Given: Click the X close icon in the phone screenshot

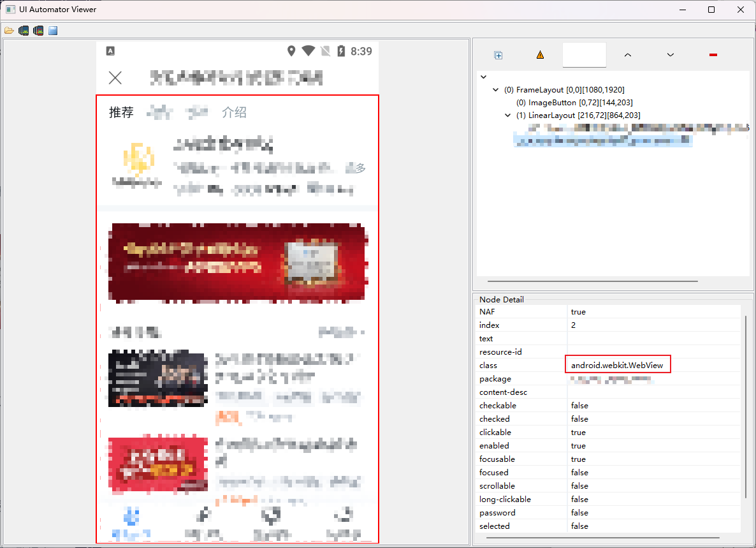Looking at the screenshot, I should [x=115, y=78].
